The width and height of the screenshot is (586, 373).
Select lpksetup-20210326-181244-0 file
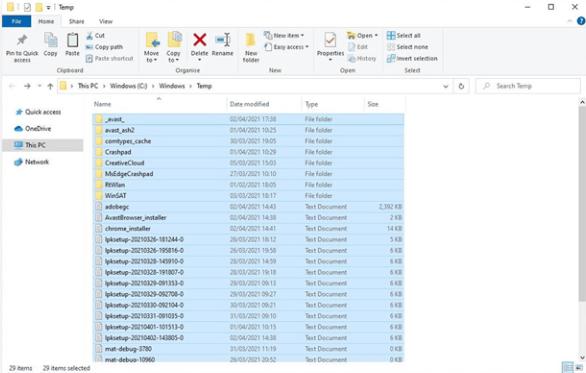tap(248, 240)
